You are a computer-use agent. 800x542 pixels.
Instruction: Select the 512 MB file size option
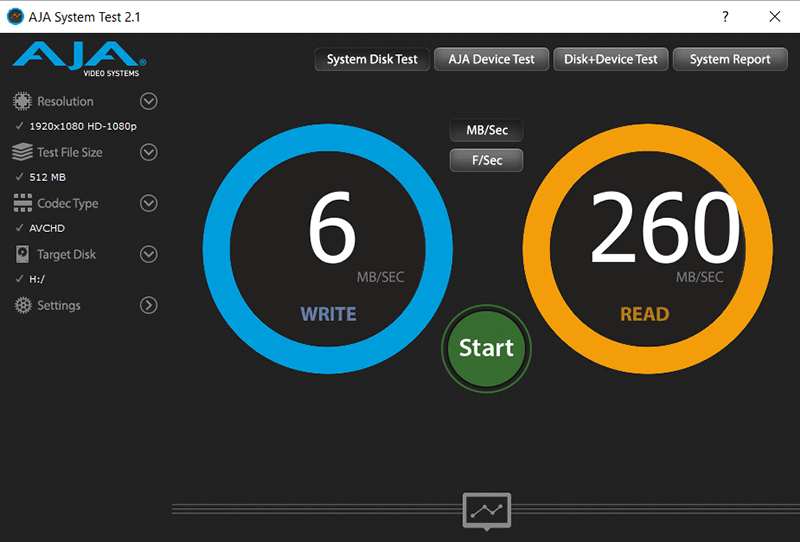pos(47,177)
